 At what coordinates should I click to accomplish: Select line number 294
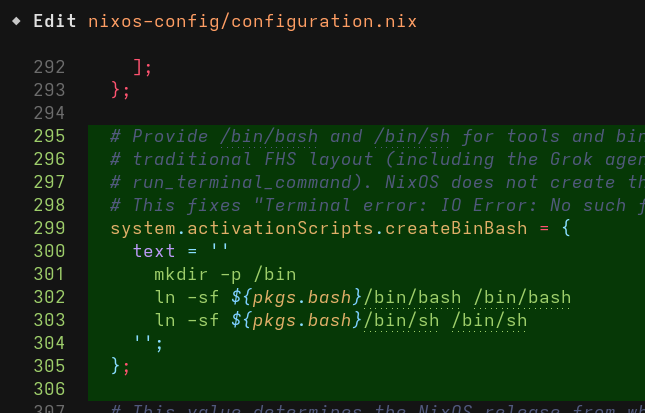tap(49, 114)
